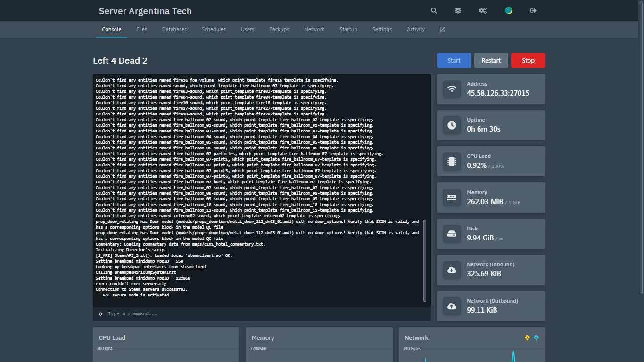Viewport: 644px width, 362px height.
Task: Click the user avatar icon in header
Action: click(509, 10)
